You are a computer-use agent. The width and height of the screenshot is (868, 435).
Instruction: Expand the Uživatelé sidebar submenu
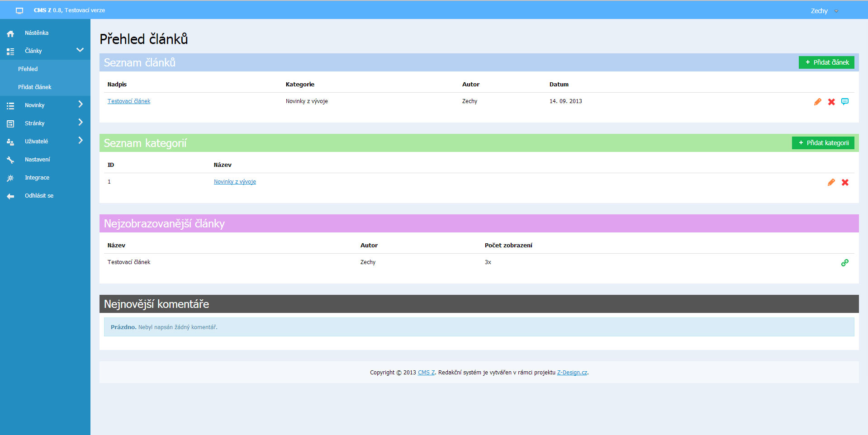point(81,141)
